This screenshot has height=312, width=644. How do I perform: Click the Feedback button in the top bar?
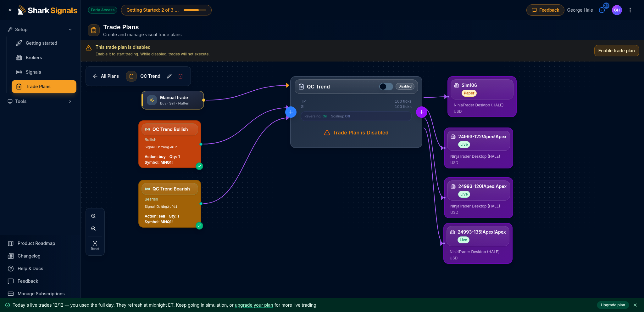pos(545,10)
